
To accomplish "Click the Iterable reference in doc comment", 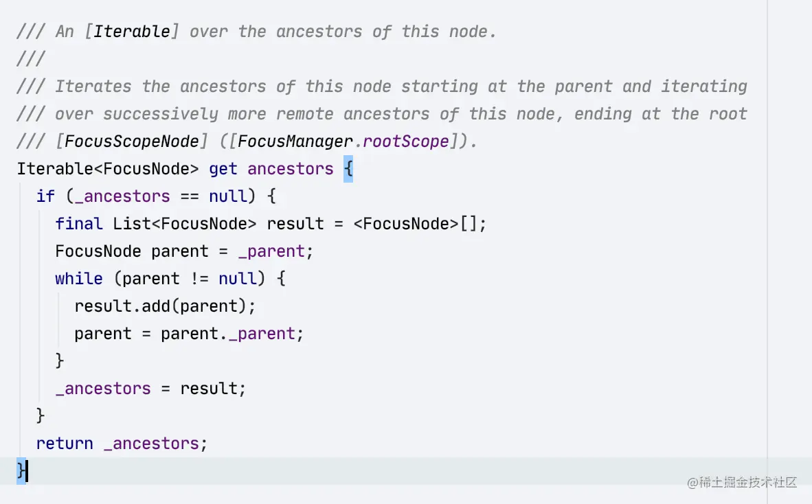I will point(131,32).
